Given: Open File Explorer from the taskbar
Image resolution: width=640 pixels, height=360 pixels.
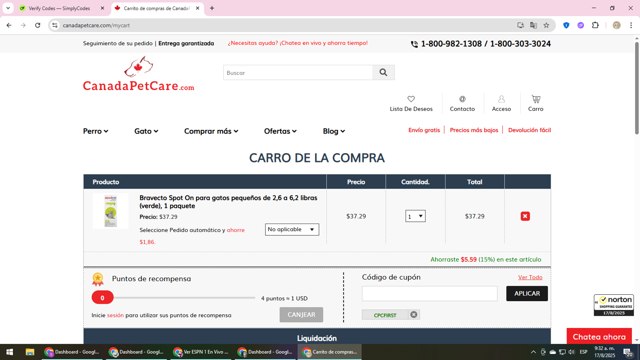Looking at the screenshot, I should (30, 352).
